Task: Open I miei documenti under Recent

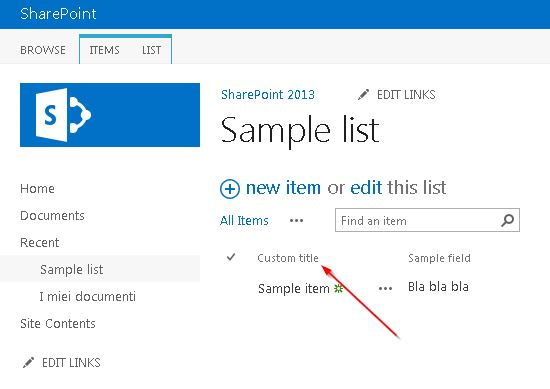Action: 87,296
